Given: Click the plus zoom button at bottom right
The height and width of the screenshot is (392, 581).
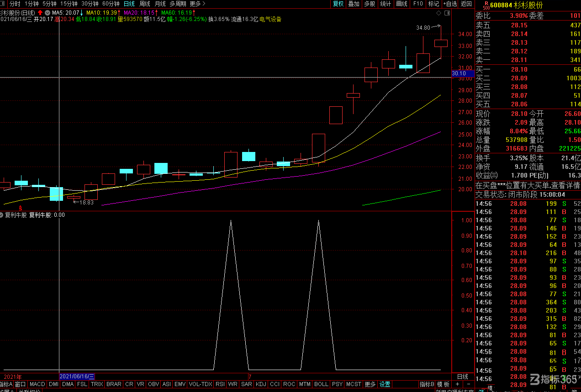Looking at the screenshot, I should point(457,384).
